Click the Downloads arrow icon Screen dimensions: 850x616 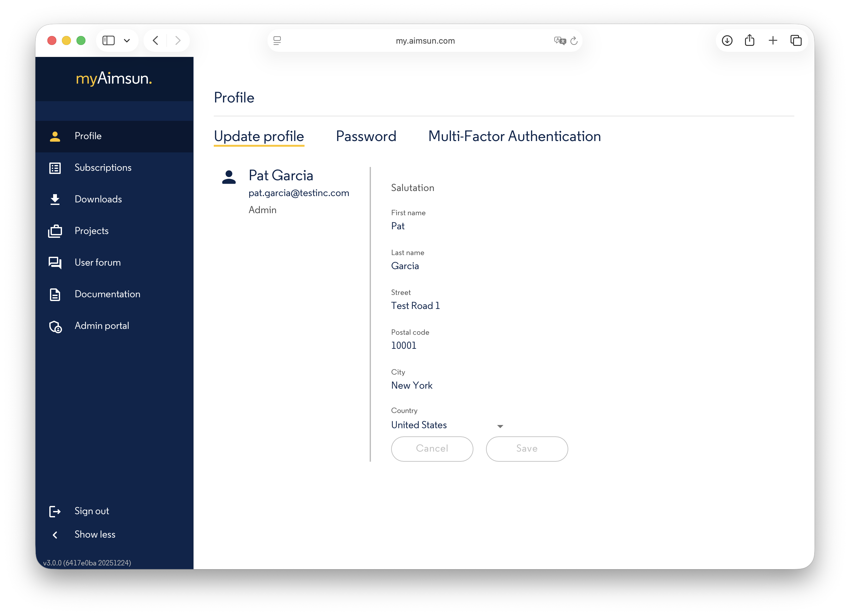(x=55, y=199)
